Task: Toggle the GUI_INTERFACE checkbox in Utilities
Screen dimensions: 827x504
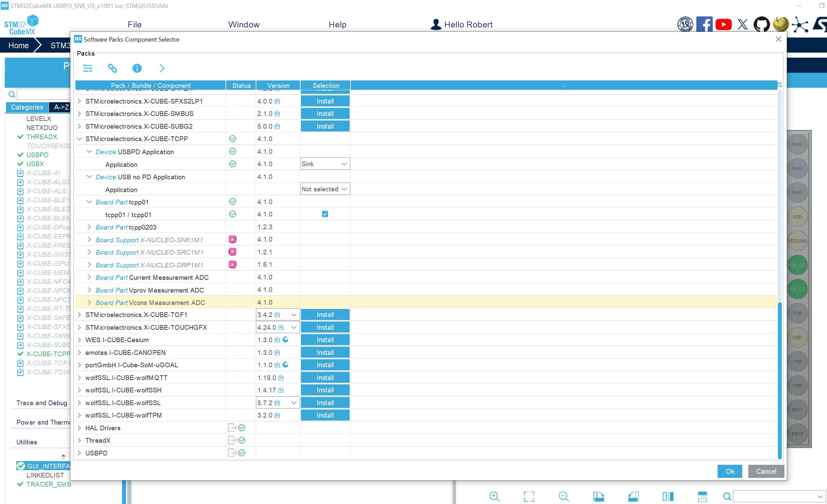Action: [x=21, y=466]
